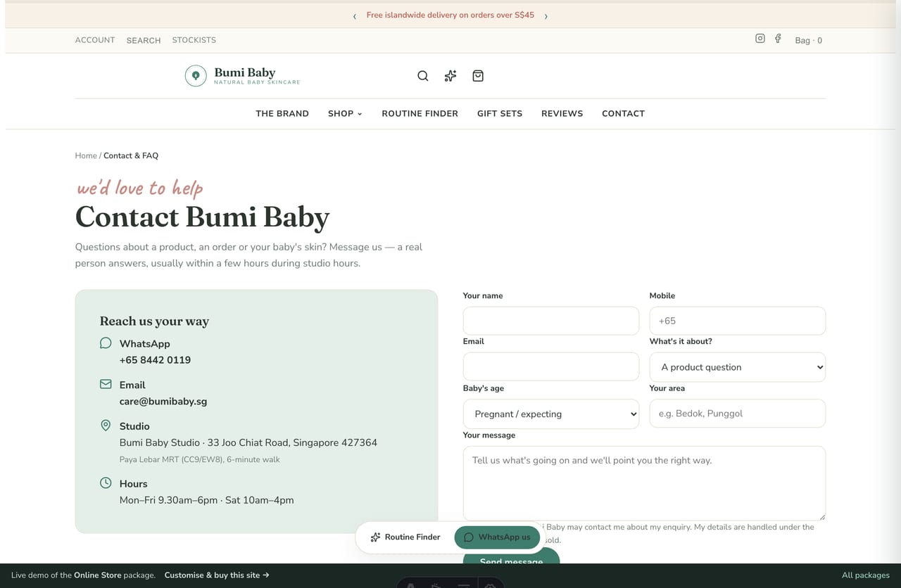Image resolution: width=901 pixels, height=588 pixels.
Task: Open REVIEWS nav item
Action: 562,113
